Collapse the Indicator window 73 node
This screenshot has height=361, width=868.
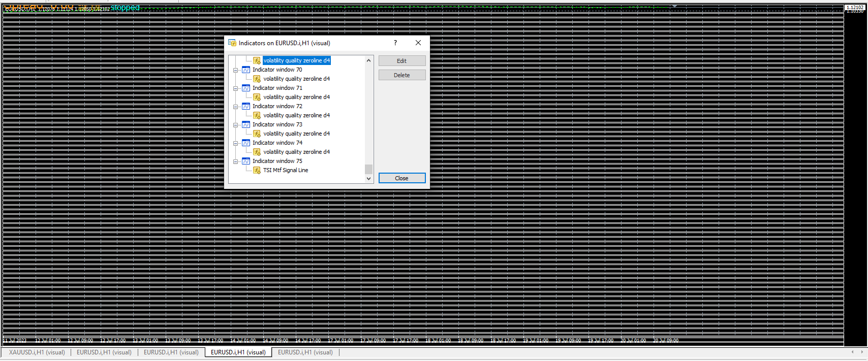pos(236,125)
